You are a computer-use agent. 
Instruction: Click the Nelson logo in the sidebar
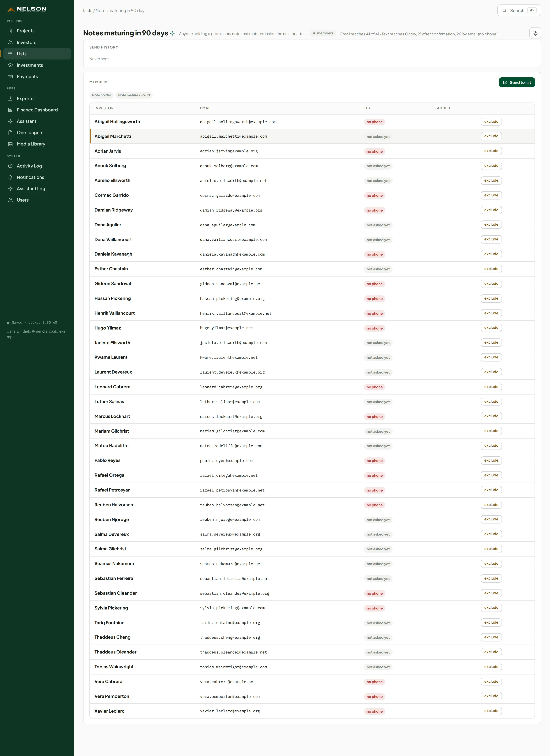pos(27,9)
